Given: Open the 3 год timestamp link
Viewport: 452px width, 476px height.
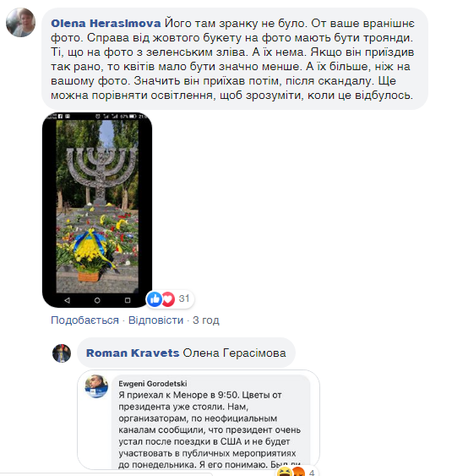Looking at the screenshot, I should tap(206, 320).
